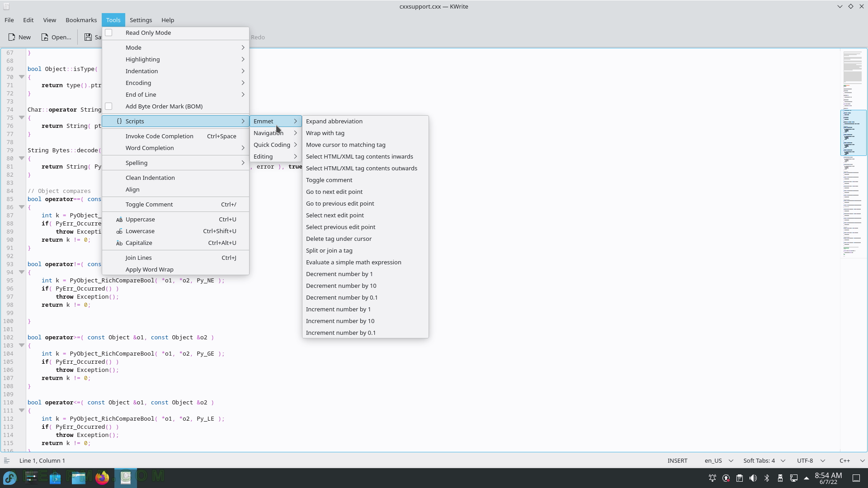Image resolution: width=868 pixels, height=488 pixels.
Task: Click the curly-braces Scripts icon
Action: 119,121
